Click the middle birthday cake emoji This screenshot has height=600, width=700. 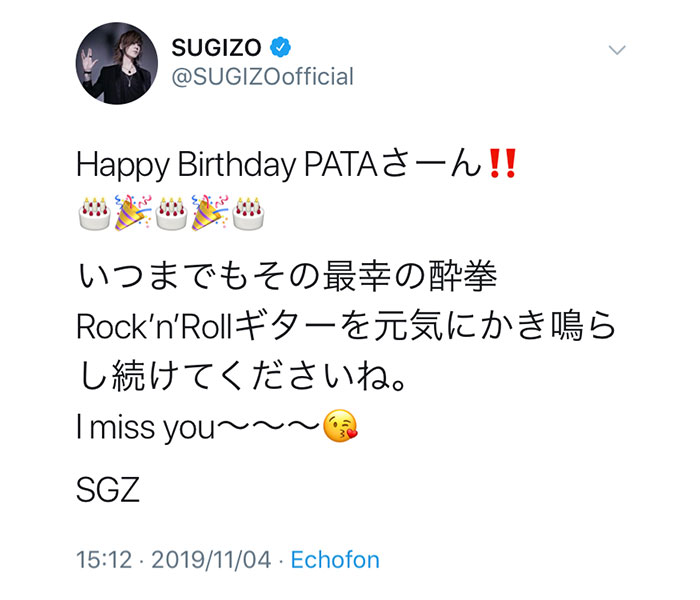point(171,213)
